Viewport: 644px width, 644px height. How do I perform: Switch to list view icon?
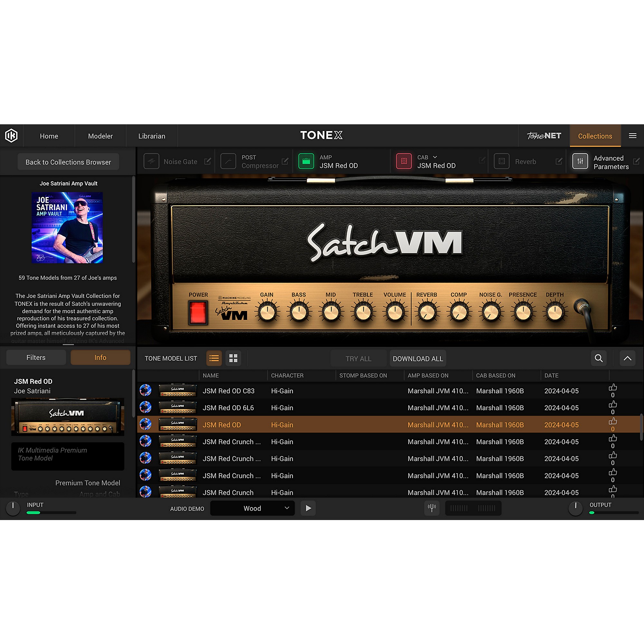214,358
